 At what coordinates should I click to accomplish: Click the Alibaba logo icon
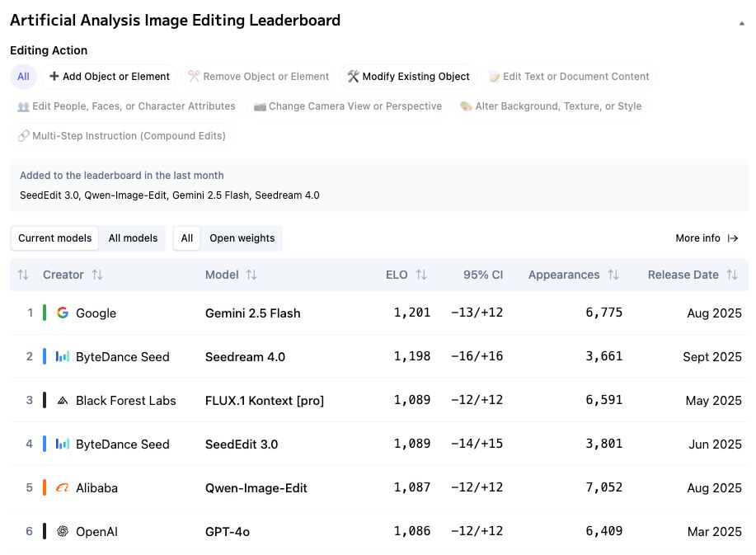point(63,487)
